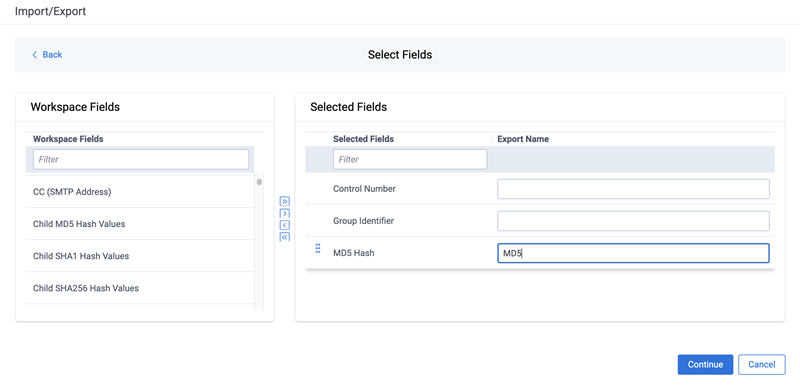Focus the Workspace Fields filter box
The width and height of the screenshot is (800, 388).
141,159
